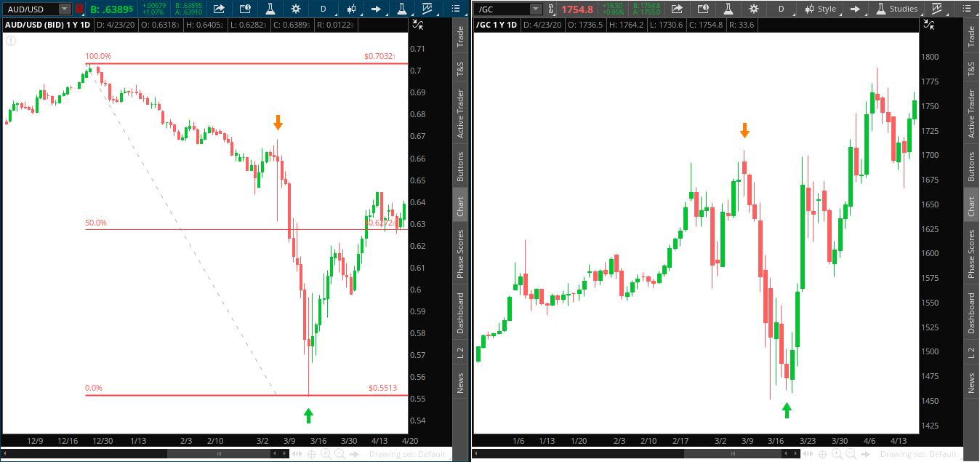Open the D timeframe dropdown on the /GC chart
The height and width of the screenshot is (462, 980).
(x=780, y=9)
